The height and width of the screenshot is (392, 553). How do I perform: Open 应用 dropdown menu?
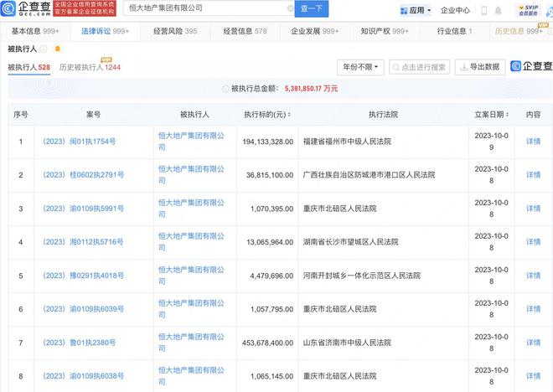pos(416,11)
